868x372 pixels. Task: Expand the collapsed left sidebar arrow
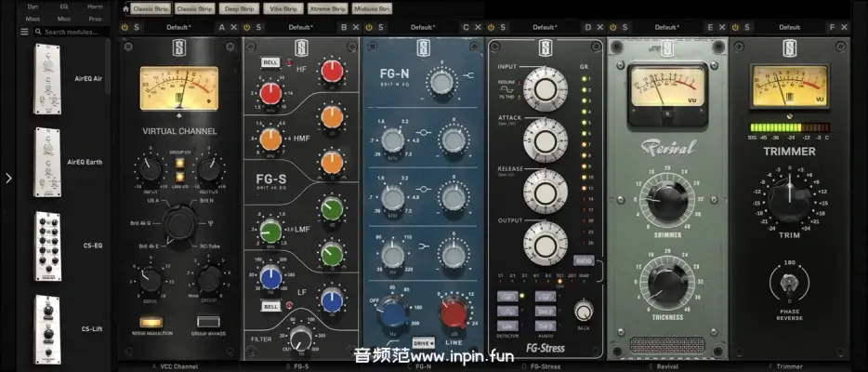[x=8, y=179]
